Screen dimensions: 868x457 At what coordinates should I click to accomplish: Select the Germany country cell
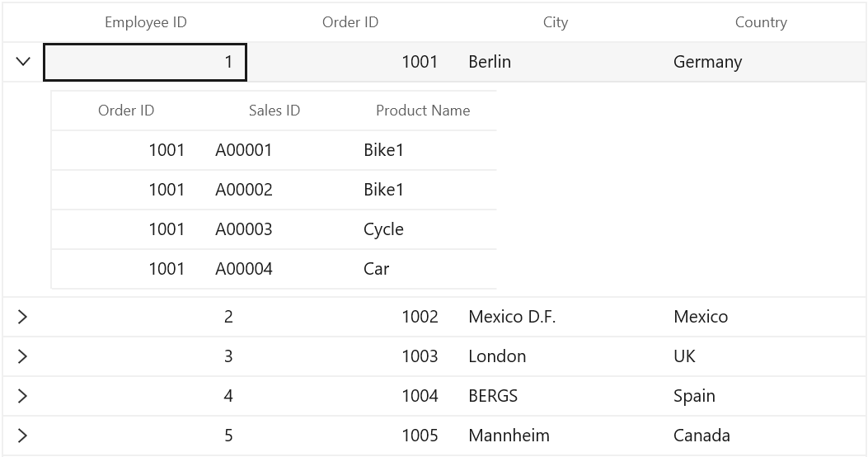click(x=761, y=62)
